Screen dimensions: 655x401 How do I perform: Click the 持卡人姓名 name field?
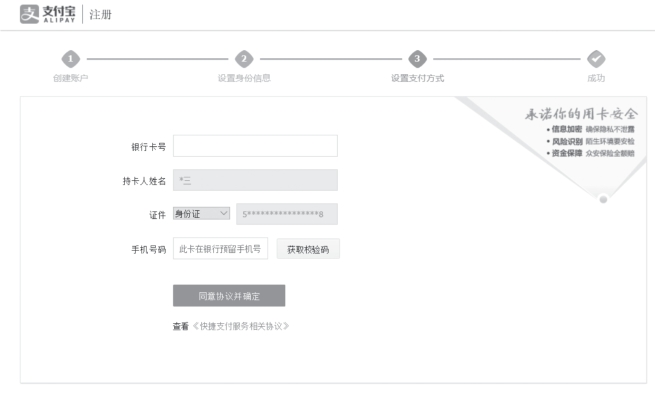coord(255,181)
